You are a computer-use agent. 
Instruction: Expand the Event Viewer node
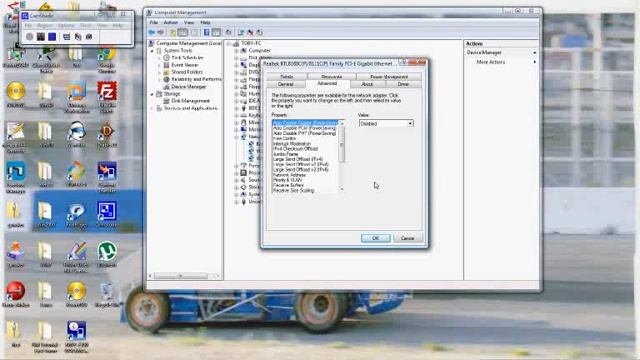click(x=159, y=65)
